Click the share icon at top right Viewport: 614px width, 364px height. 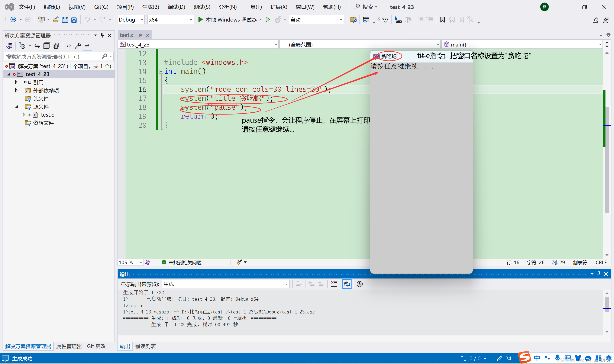[595, 20]
